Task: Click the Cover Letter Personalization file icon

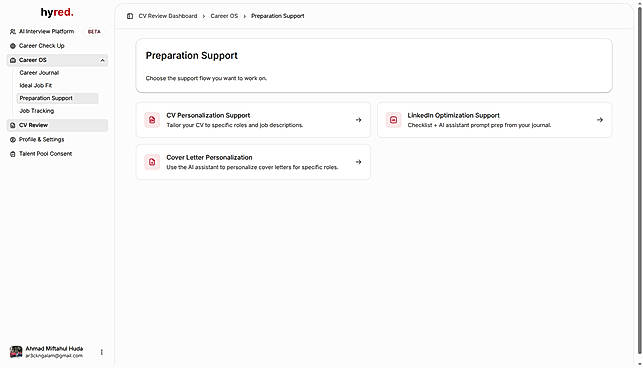Action: tap(152, 162)
